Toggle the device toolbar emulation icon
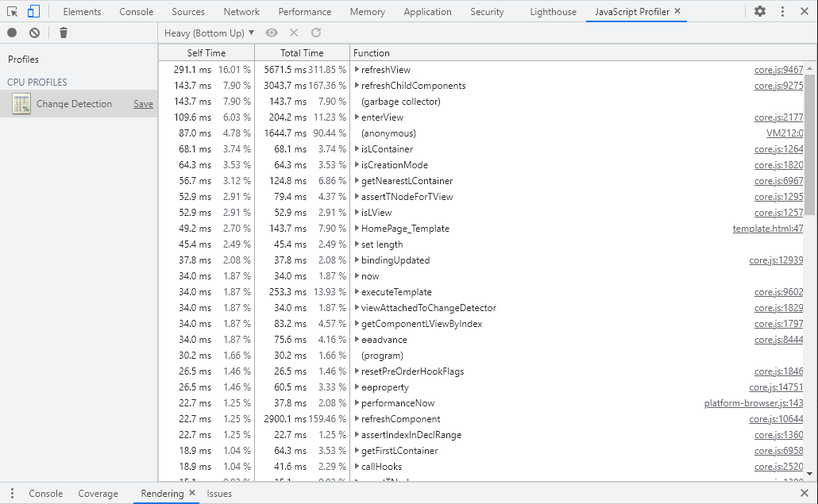 pyautogui.click(x=32, y=11)
